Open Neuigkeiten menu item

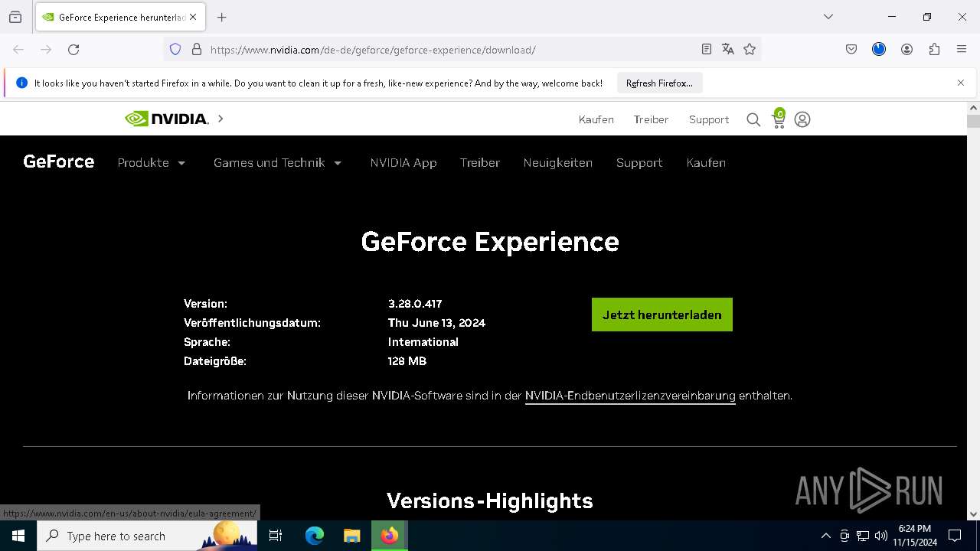[x=558, y=162]
